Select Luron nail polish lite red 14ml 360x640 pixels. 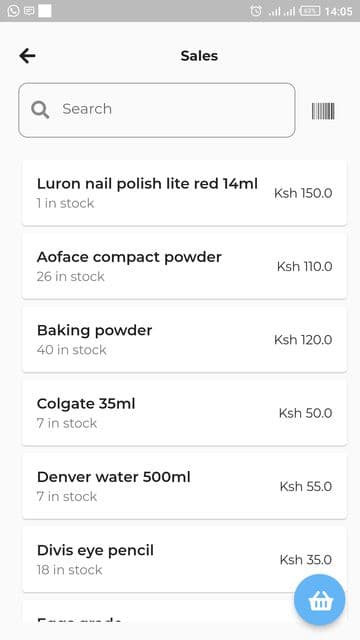click(x=184, y=193)
